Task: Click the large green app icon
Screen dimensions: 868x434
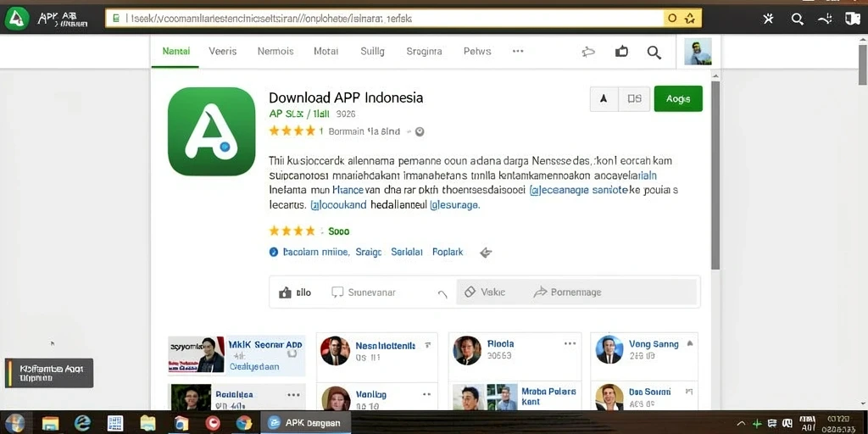Action: pyautogui.click(x=211, y=131)
